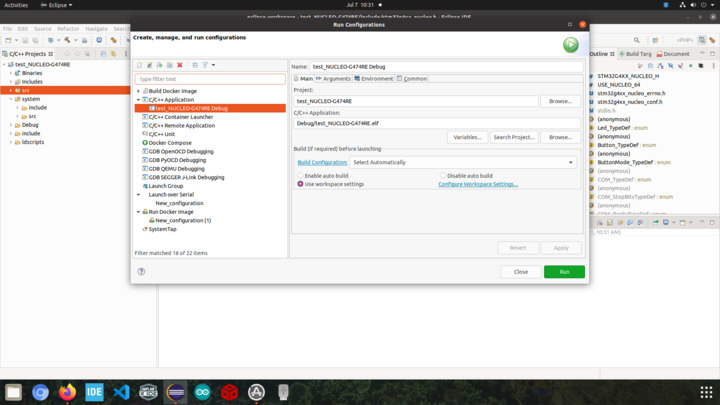Screen dimensions: 720x405
Task: Select Use workspace settings radio button
Action: tap(300, 184)
